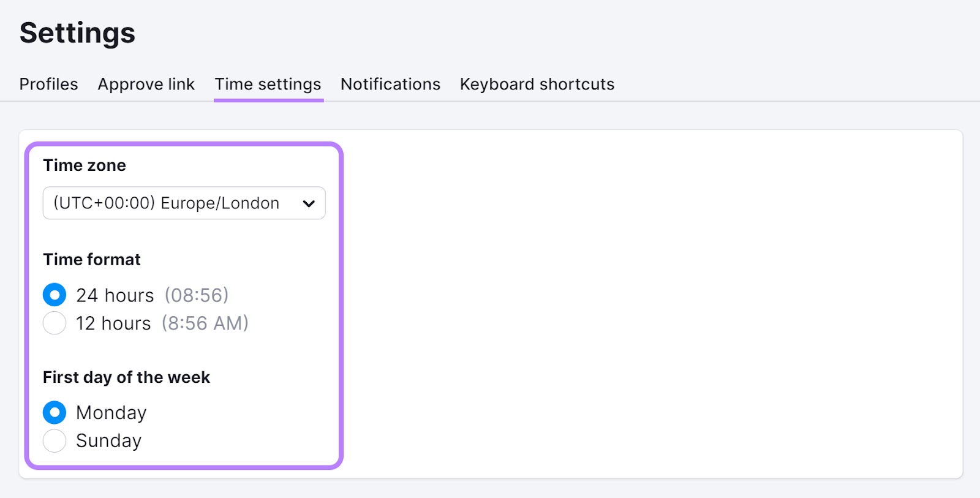Viewport: 980px width, 498px height.
Task: Click the "12 hours" label text
Action: point(113,323)
